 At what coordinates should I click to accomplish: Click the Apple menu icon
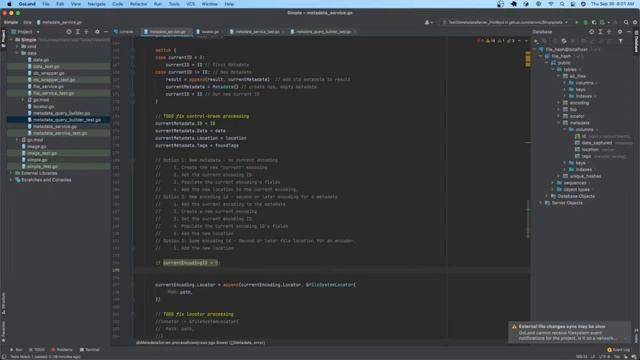point(9,4)
